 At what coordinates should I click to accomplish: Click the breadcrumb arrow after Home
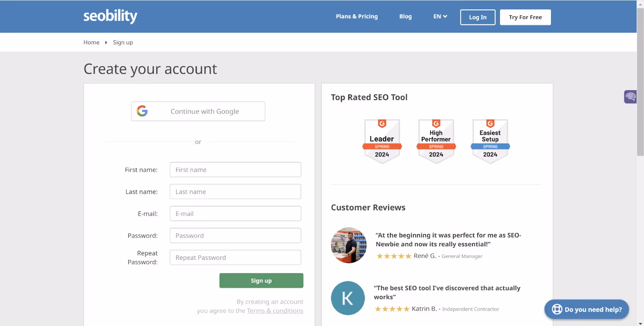tap(106, 42)
